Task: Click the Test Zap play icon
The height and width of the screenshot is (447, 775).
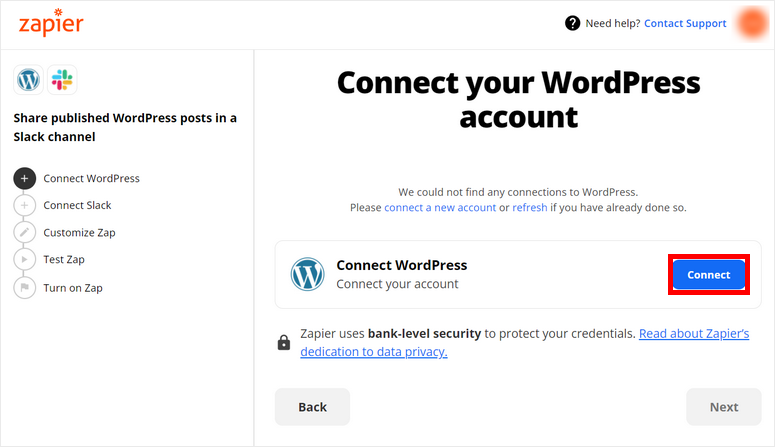Action: 25,259
